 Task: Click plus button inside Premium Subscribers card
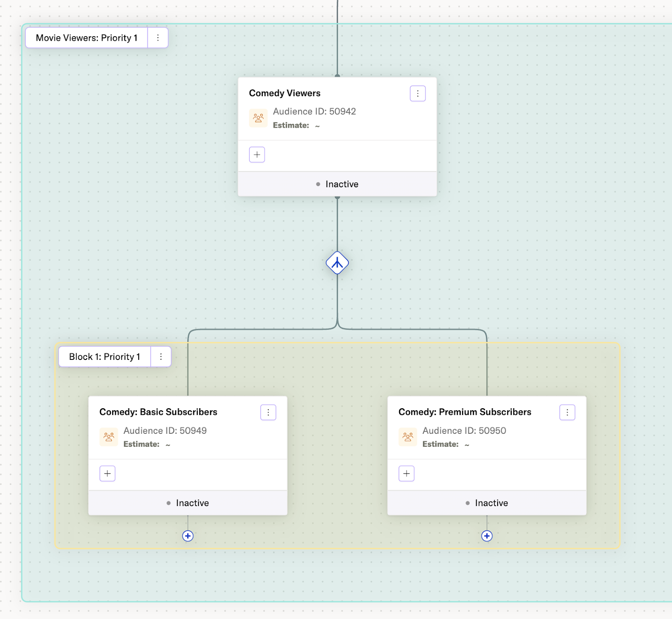(x=407, y=474)
